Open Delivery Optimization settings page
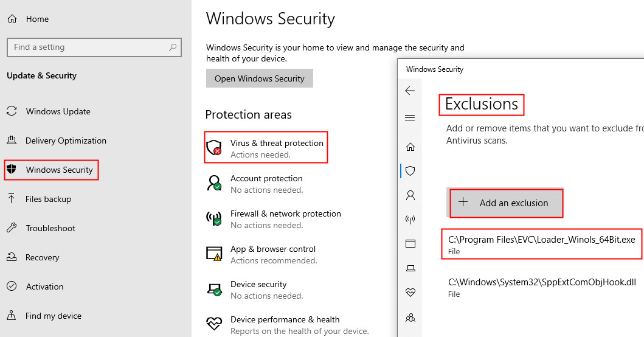The width and height of the screenshot is (644, 337). click(x=66, y=141)
